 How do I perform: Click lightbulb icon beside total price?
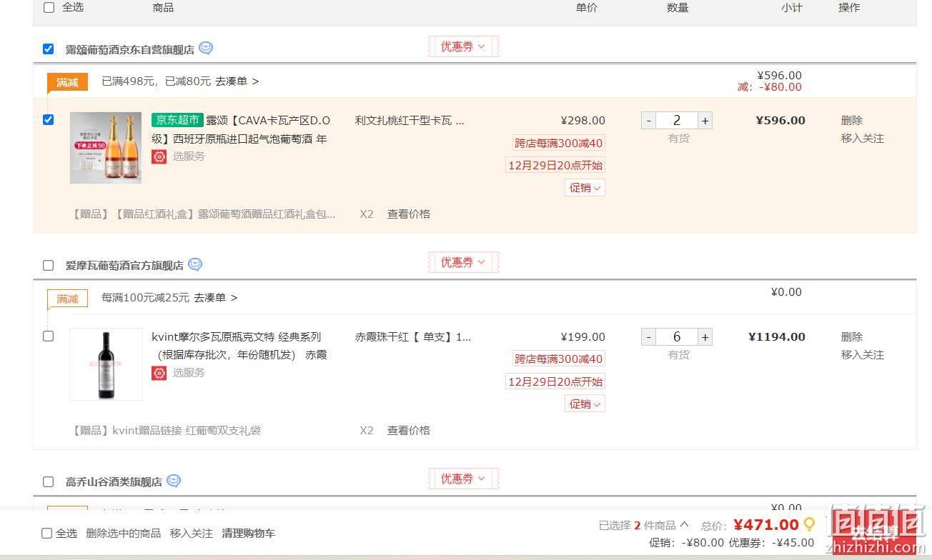coord(809,525)
